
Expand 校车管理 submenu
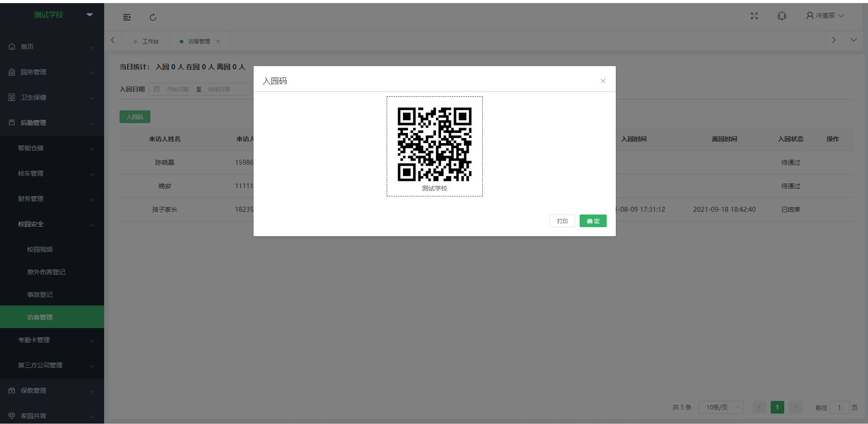[x=52, y=173]
